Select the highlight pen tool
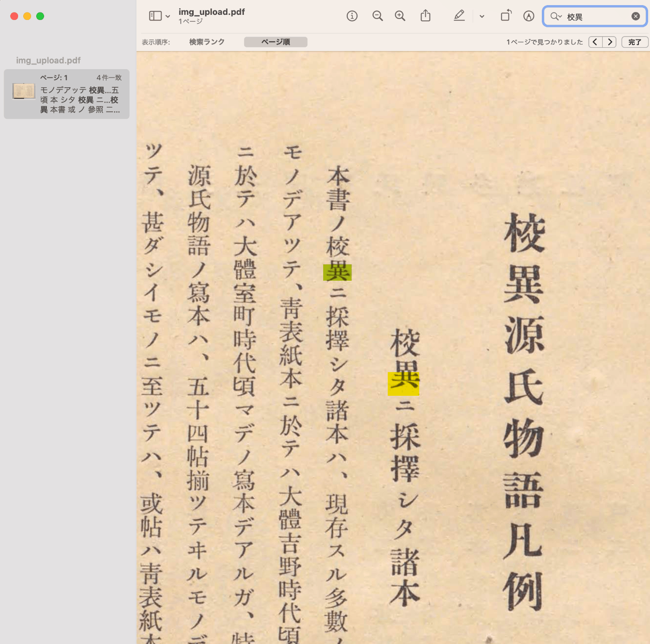The image size is (650, 644). [459, 16]
